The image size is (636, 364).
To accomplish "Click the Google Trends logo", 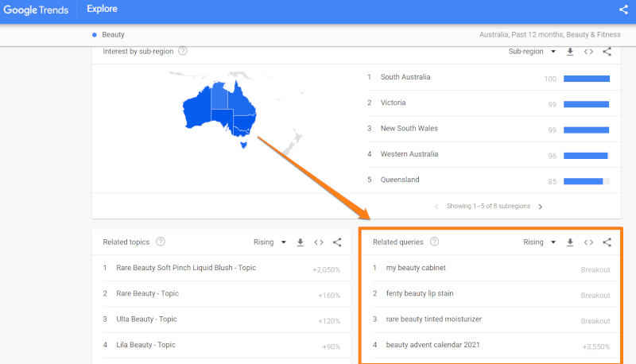I will click(36, 10).
